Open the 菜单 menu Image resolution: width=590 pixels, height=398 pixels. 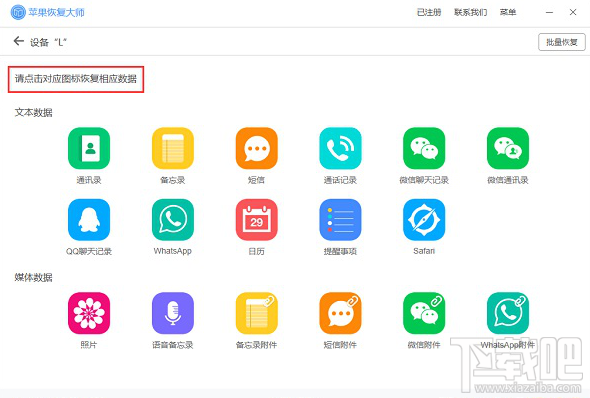point(508,12)
